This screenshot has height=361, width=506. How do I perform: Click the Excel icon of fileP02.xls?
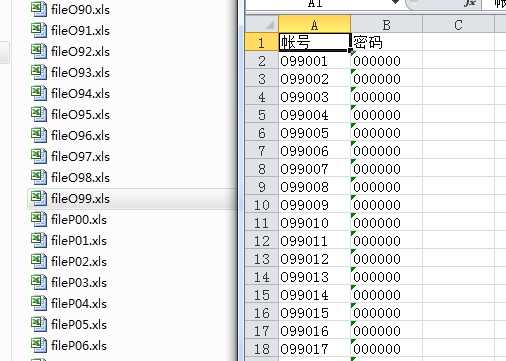coord(39,261)
